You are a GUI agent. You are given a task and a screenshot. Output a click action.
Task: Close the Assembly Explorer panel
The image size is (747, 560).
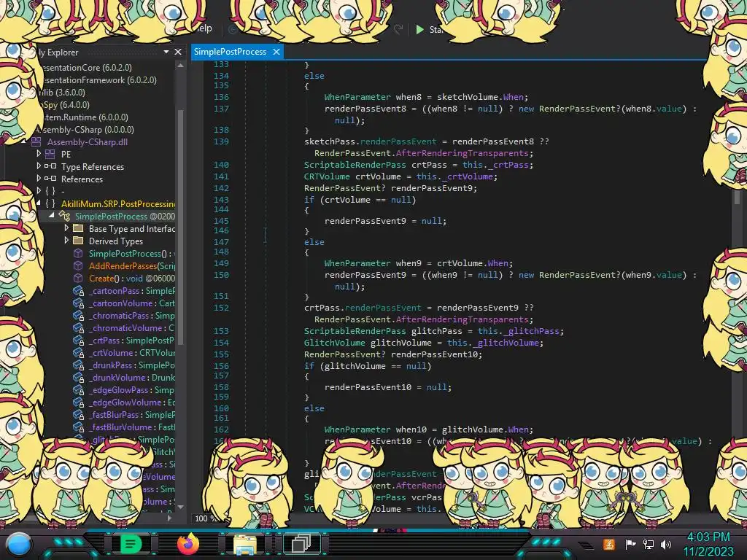[178, 52]
